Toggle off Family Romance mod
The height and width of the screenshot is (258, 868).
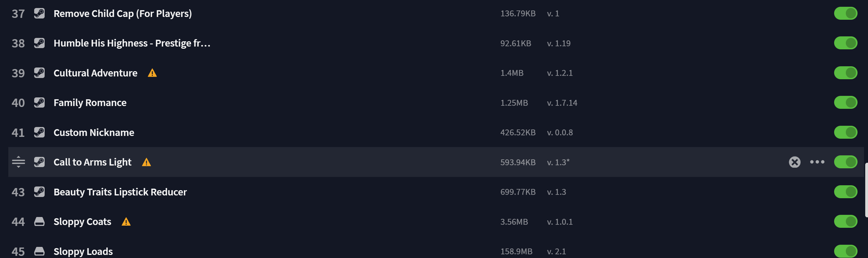point(846,103)
